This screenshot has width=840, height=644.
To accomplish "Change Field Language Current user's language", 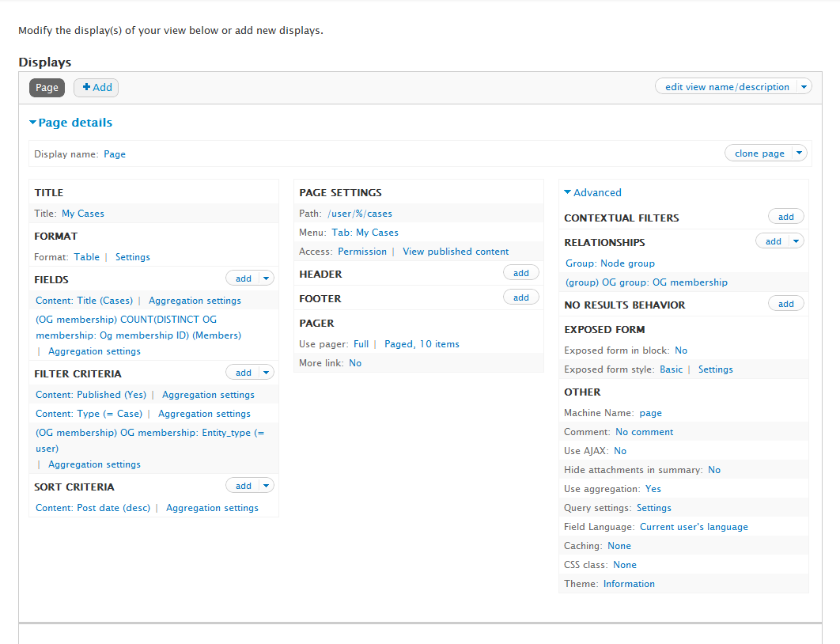I will click(x=694, y=527).
